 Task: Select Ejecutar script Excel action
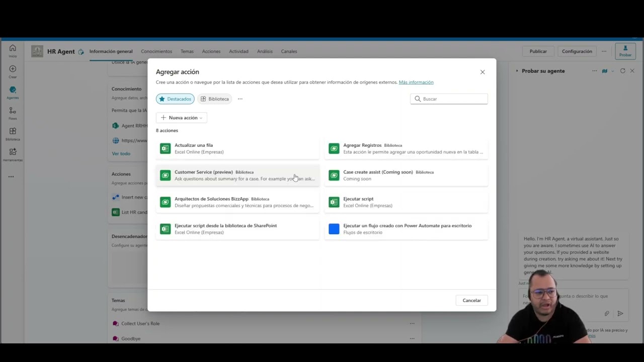[x=406, y=202]
